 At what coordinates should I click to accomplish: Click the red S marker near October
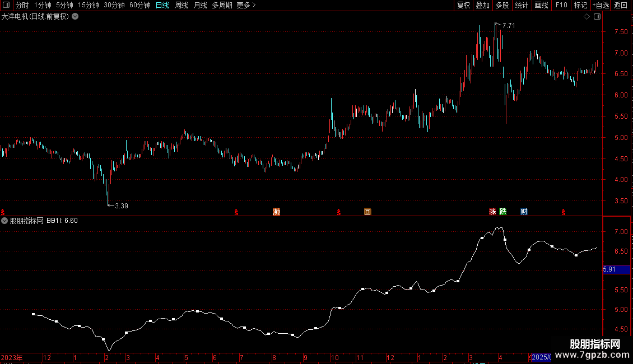pyautogui.click(x=339, y=212)
